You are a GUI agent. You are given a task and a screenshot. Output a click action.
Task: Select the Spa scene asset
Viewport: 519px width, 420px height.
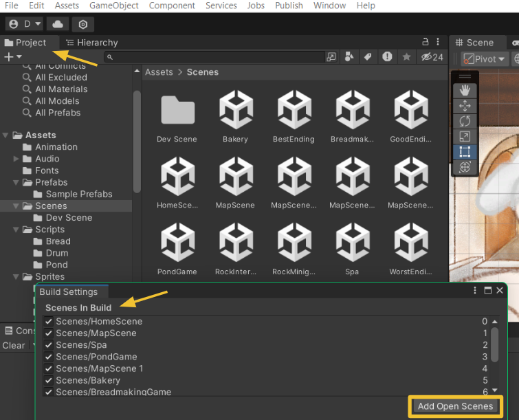coord(352,250)
